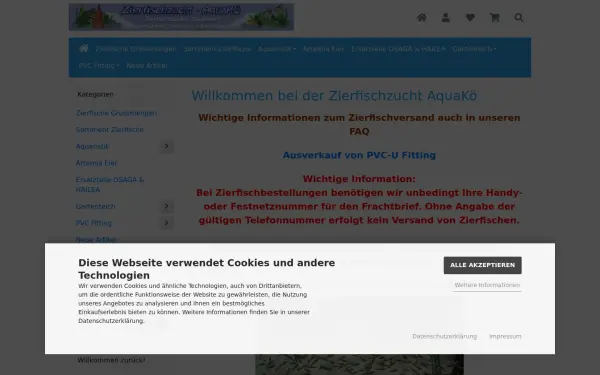The width and height of the screenshot is (600, 375).
Task: Open Weitere Informationen in cookie banner
Action: [x=487, y=285]
